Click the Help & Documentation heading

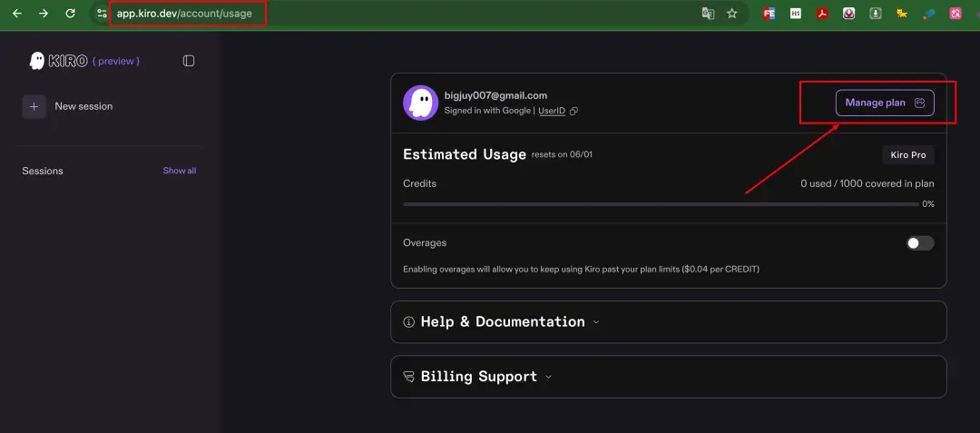tap(503, 321)
